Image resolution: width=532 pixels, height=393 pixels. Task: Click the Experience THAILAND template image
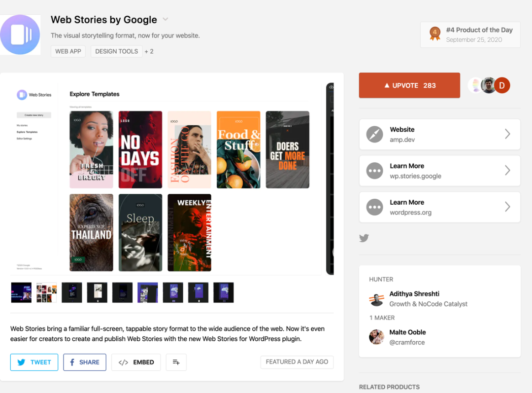[91, 232]
